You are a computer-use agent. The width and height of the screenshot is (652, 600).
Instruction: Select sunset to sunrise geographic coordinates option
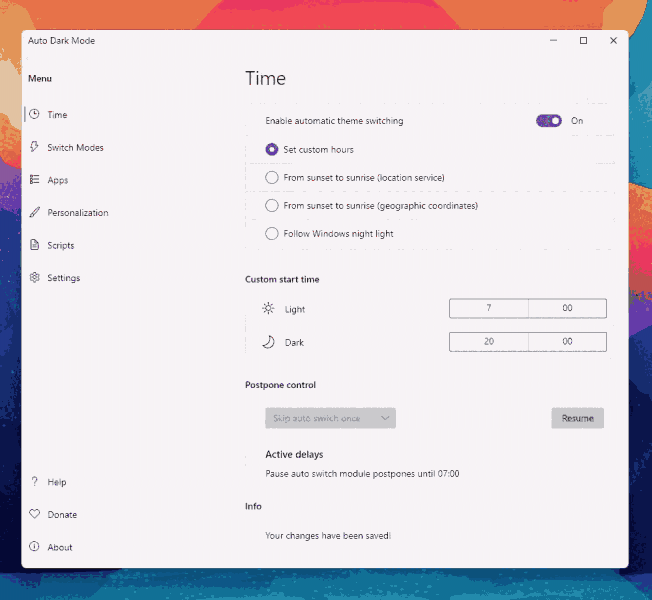272,205
